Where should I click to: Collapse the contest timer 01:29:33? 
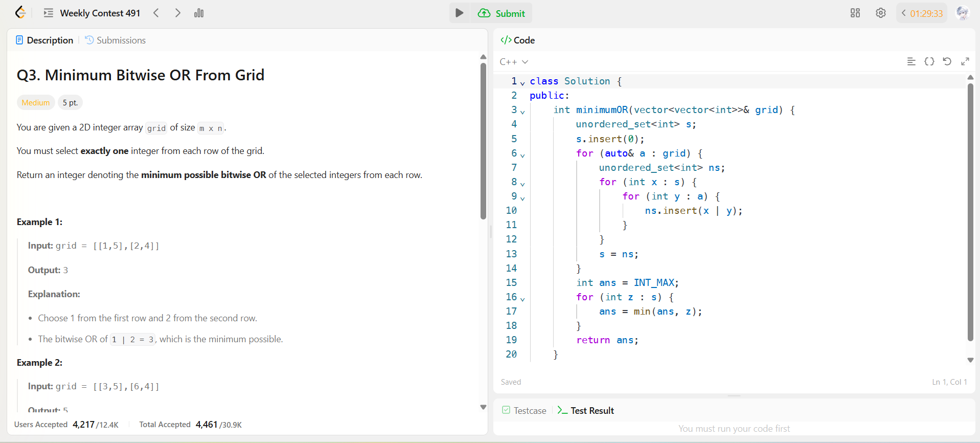[x=904, y=13]
